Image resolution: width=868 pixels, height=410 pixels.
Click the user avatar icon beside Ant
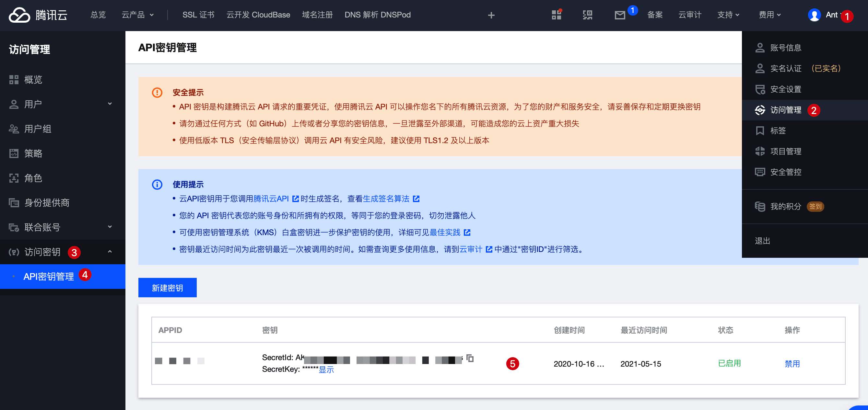pyautogui.click(x=814, y=15)
